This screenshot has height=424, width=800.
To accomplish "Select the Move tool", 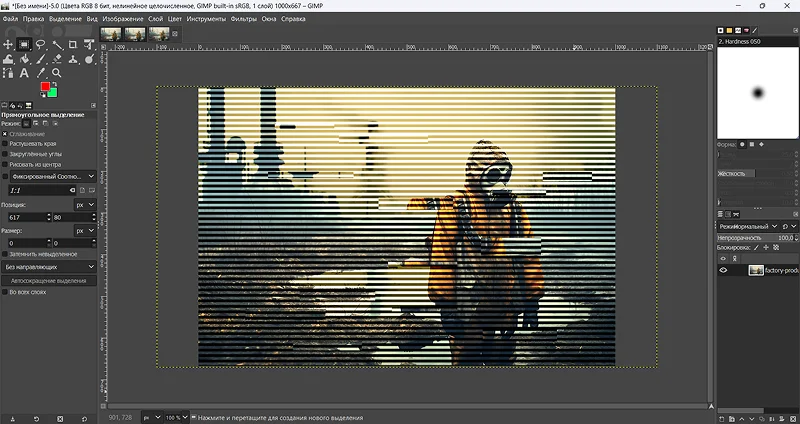I will click(8, 45).
